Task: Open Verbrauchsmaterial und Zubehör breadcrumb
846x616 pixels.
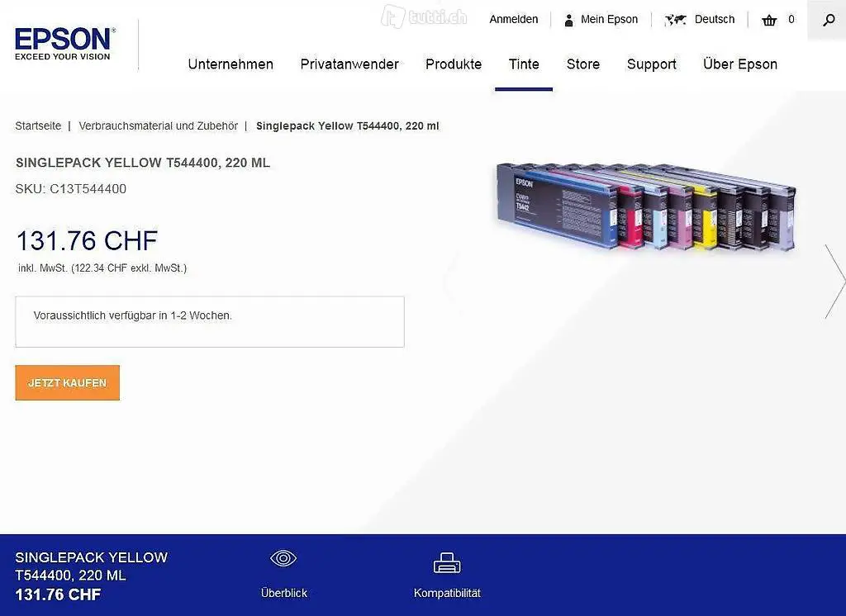Action: point(158,126)
